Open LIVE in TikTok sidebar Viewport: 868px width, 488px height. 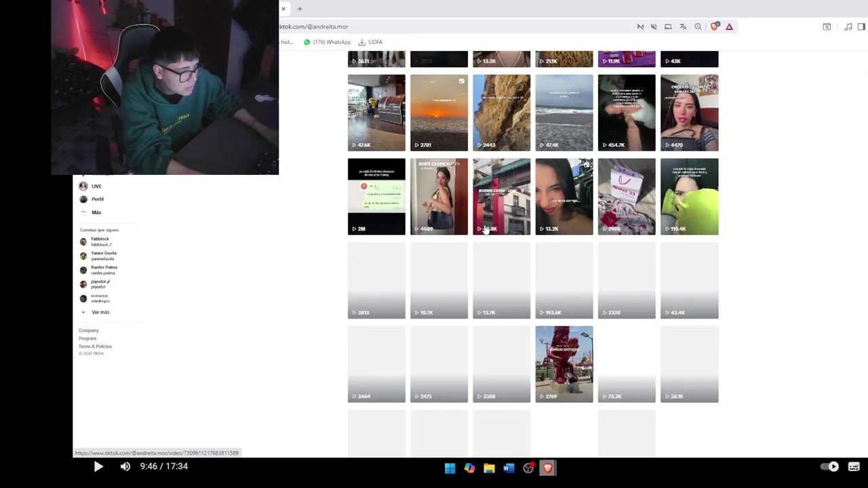[x=91, y=186]
